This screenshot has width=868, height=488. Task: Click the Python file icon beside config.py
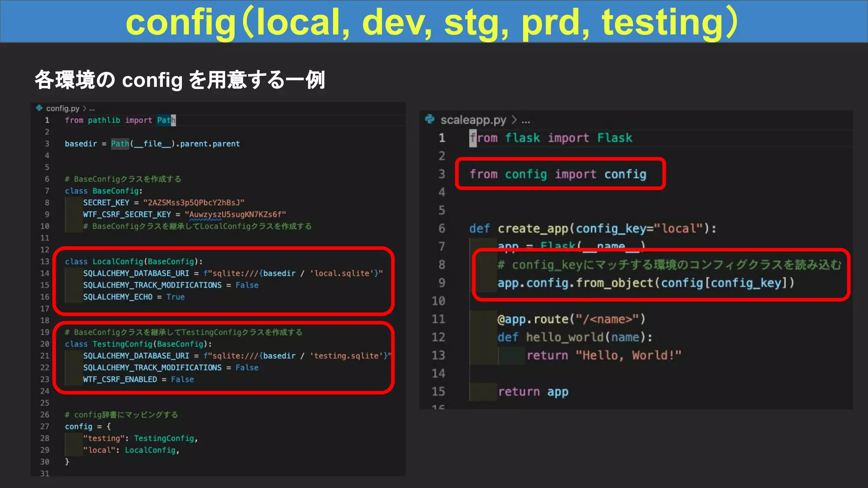pos(39,108)
